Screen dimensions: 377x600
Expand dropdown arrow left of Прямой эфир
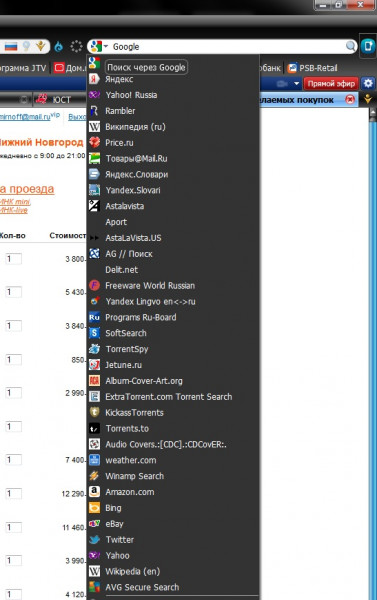click(296, 83)
